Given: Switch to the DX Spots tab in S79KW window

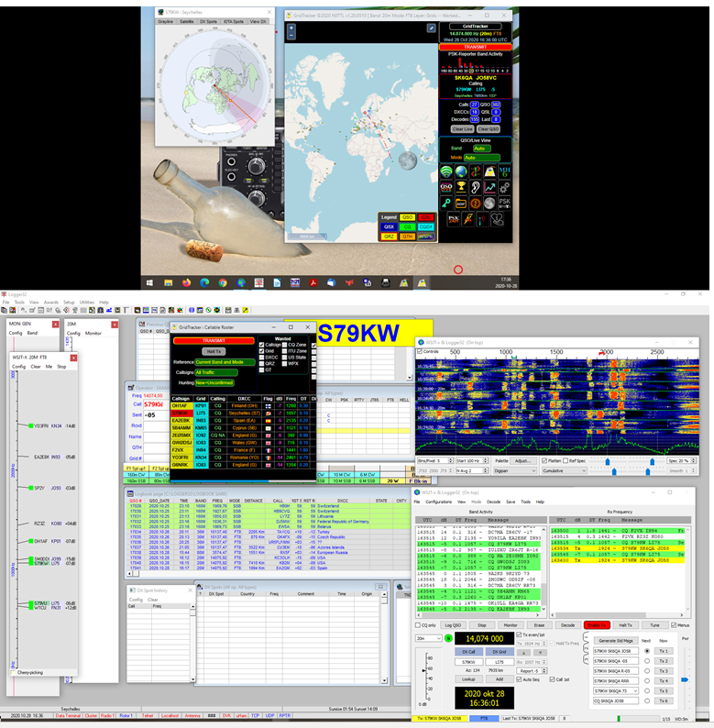Looking at the screenshot, I should click(208, 21).
